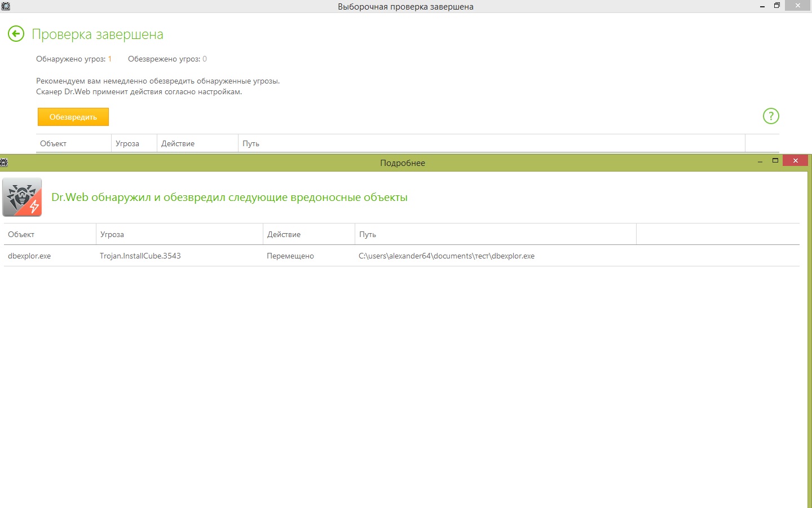Click Действие column header in scan results window
Image resolution: width=812 pixels, height=508 pixels.
click(x=198, y=143)
